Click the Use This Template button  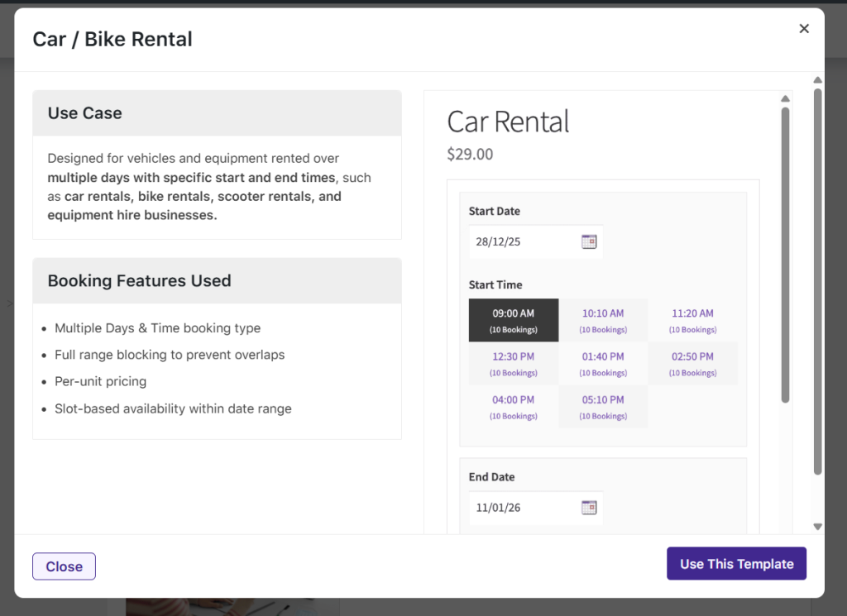pos(736,563)
